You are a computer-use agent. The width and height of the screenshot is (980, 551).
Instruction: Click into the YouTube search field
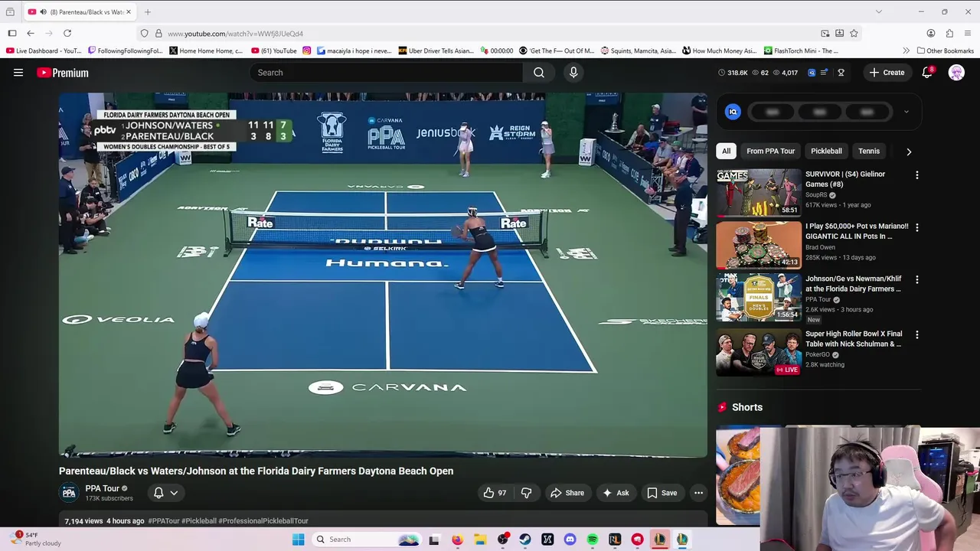[x=386, y=73]
